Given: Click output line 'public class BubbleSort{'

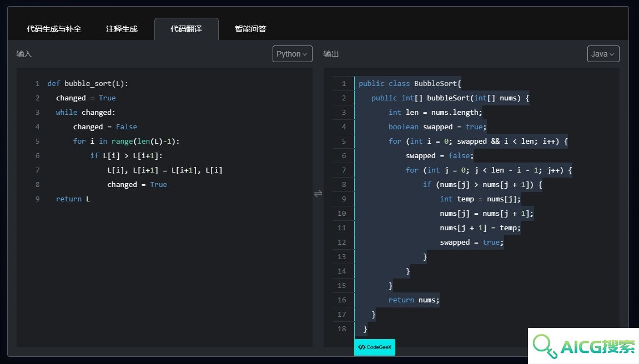Looking at the screenshot, I should click(410, 83).
